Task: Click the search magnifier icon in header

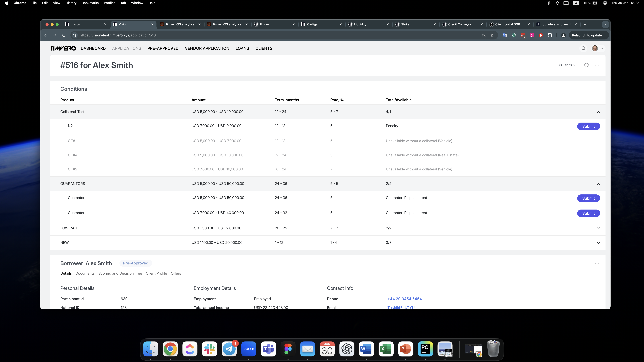Action: point(583,49)
